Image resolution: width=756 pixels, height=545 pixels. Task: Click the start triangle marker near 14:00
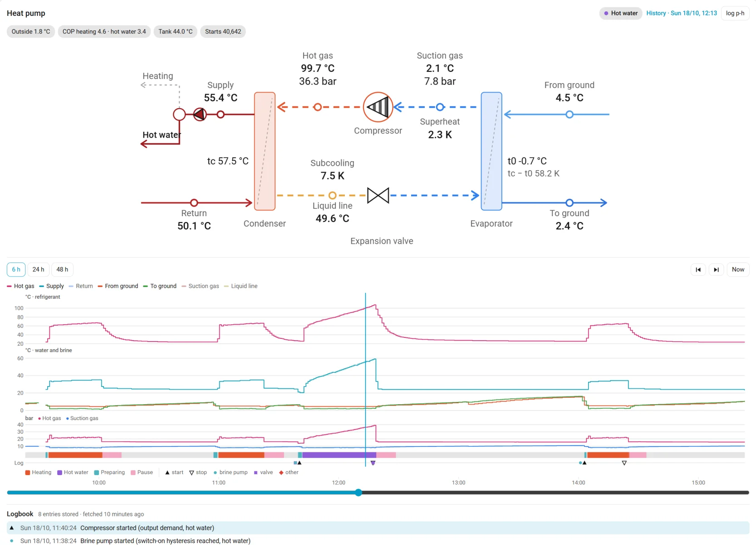click(x=584, y=463)
